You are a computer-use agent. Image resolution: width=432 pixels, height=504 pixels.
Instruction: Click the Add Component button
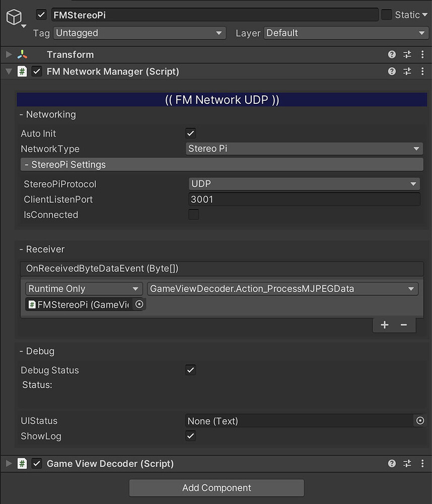click(217, 488)
